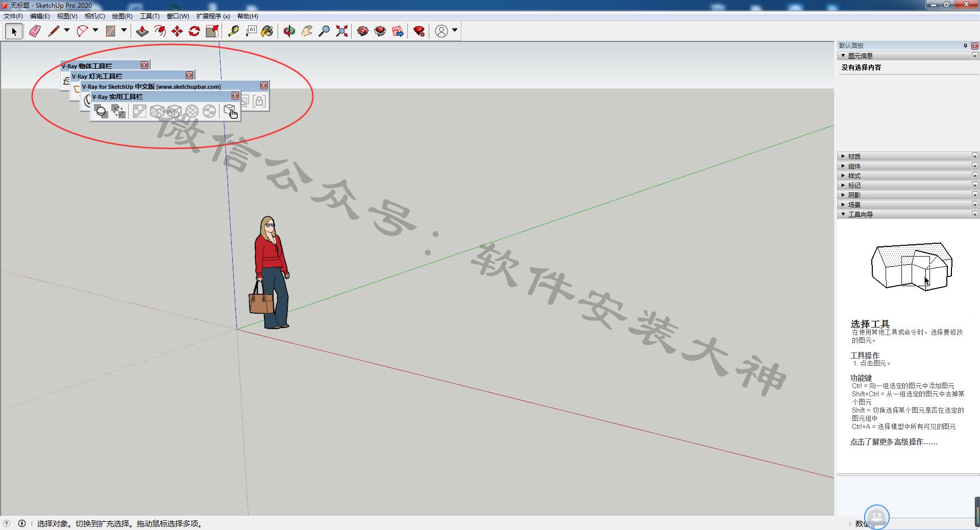Close the V-Ray 灯光工具栏 toolbar
Viewport: 980px width, 530px height.
[x=189, y=75]
